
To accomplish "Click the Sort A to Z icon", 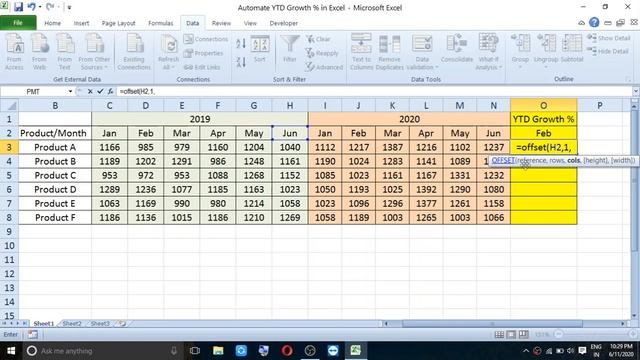I will coord(241,44).
